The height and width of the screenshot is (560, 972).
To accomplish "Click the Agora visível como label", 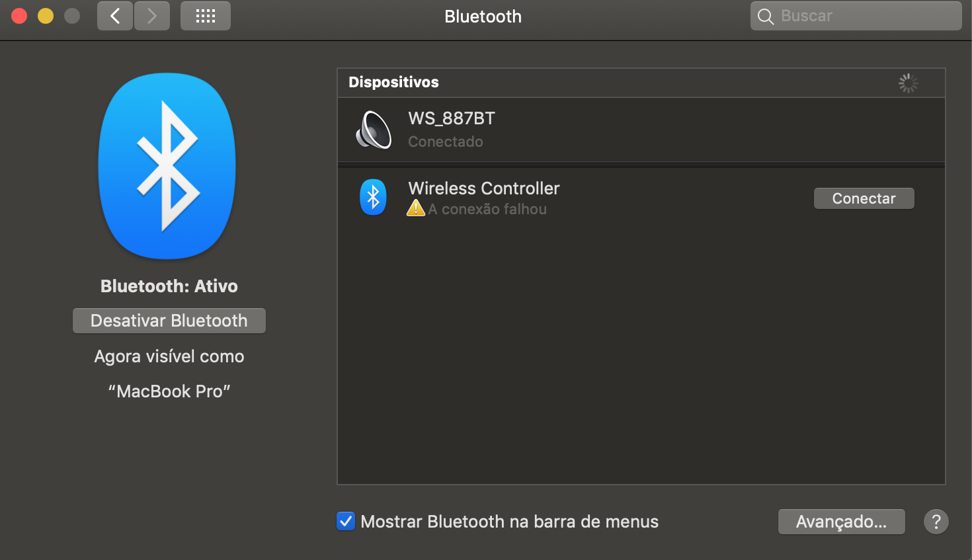I will click(169, 356).
